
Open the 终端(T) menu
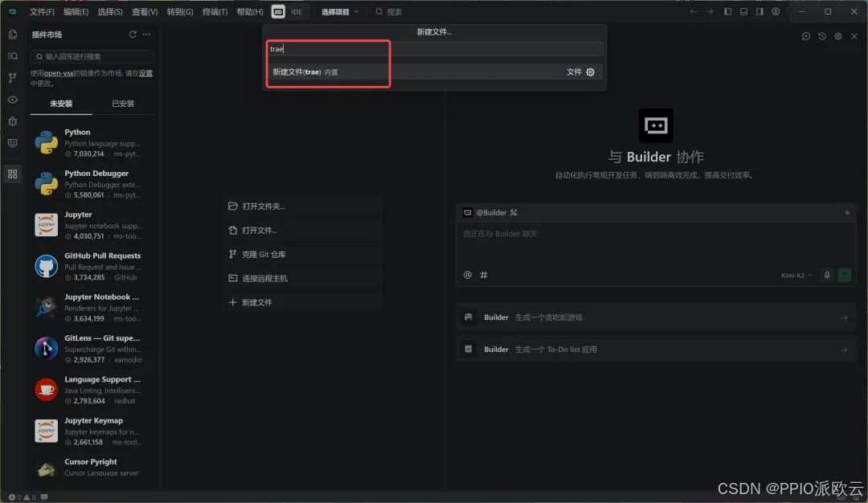(x=215, y=11)
